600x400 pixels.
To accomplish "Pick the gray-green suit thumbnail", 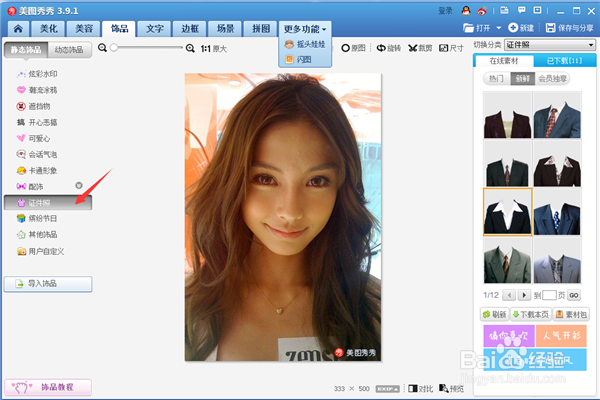I will click(x=507, y=260).
